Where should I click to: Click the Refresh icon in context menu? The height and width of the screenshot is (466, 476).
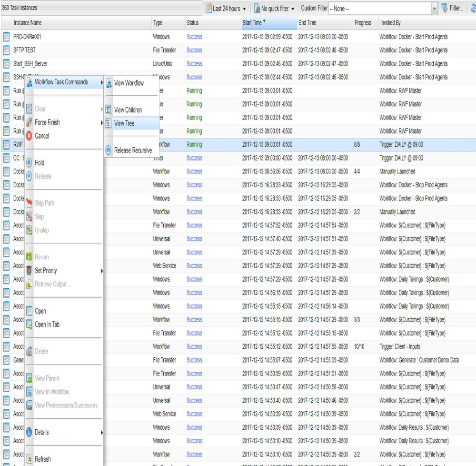pyautogui.click(x=28, y=459)
